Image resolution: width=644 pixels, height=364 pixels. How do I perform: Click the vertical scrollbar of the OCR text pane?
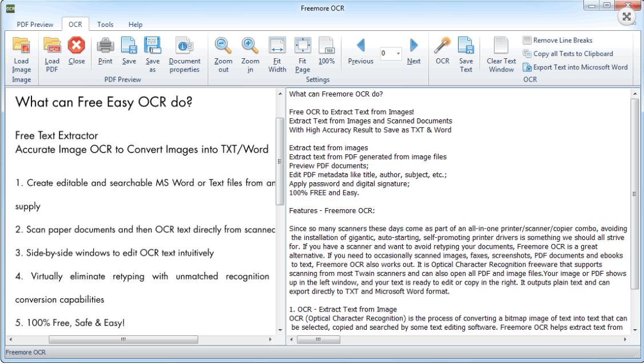coord(634,194)
